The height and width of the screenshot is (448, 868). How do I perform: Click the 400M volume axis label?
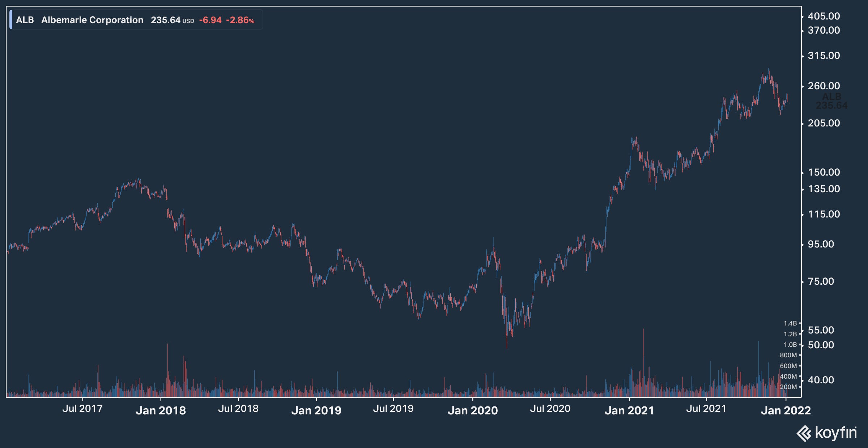point(788,376)
